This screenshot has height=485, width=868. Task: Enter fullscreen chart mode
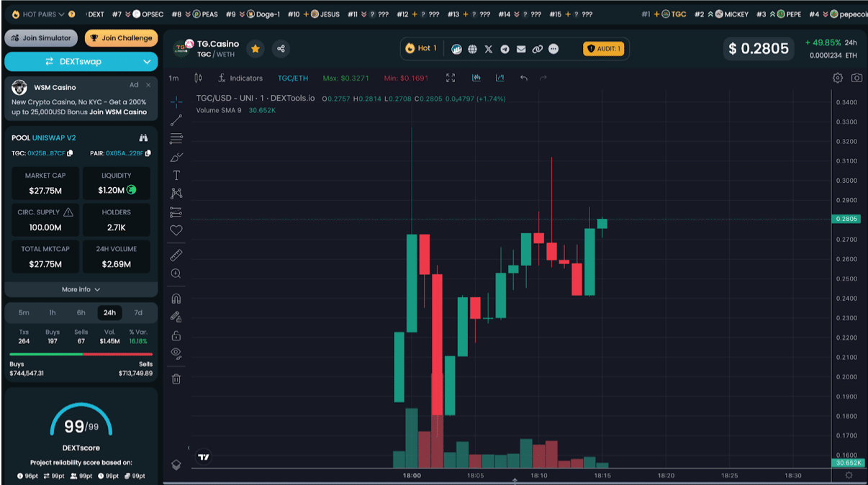[451, 78]
